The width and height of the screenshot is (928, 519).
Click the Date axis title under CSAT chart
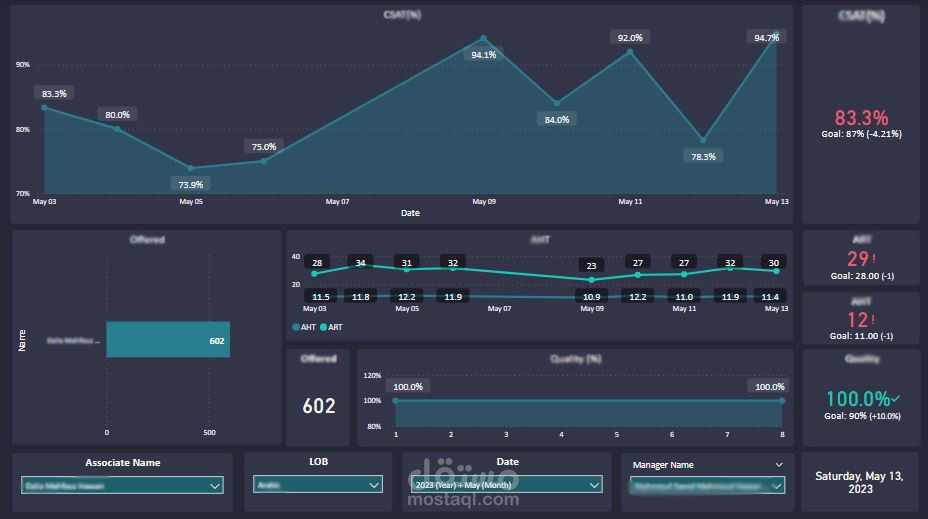coord(410,213)
